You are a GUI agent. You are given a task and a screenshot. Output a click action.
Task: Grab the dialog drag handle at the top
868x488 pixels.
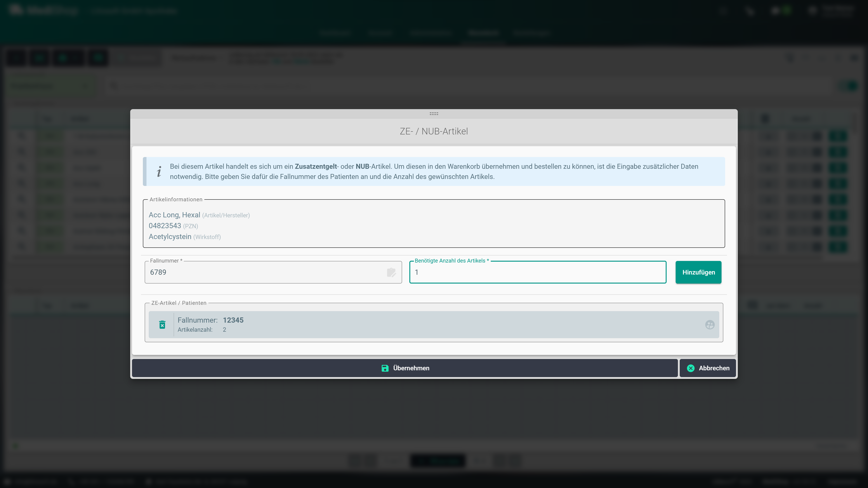pos(434,113)
